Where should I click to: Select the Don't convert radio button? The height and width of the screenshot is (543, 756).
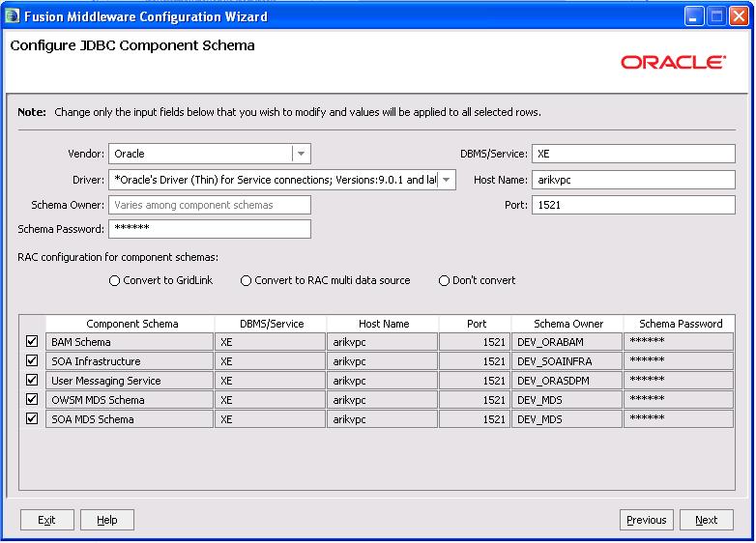click(444, 281)
